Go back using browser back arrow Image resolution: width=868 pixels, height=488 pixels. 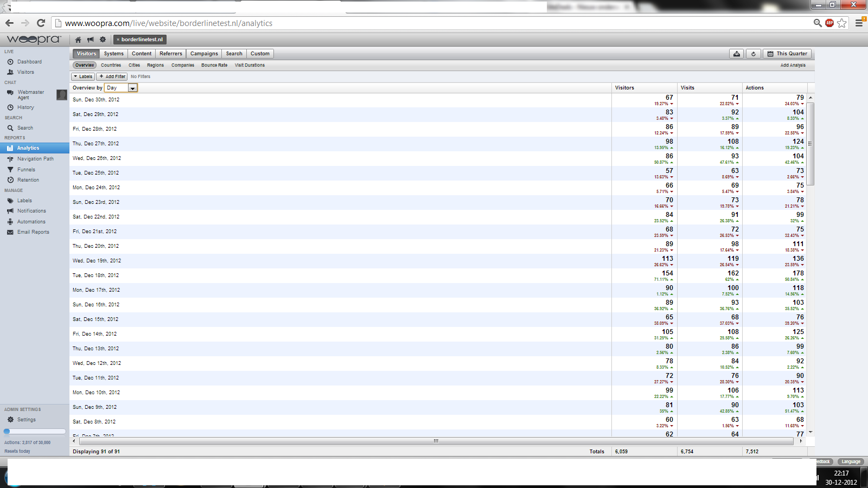point(9,23)
